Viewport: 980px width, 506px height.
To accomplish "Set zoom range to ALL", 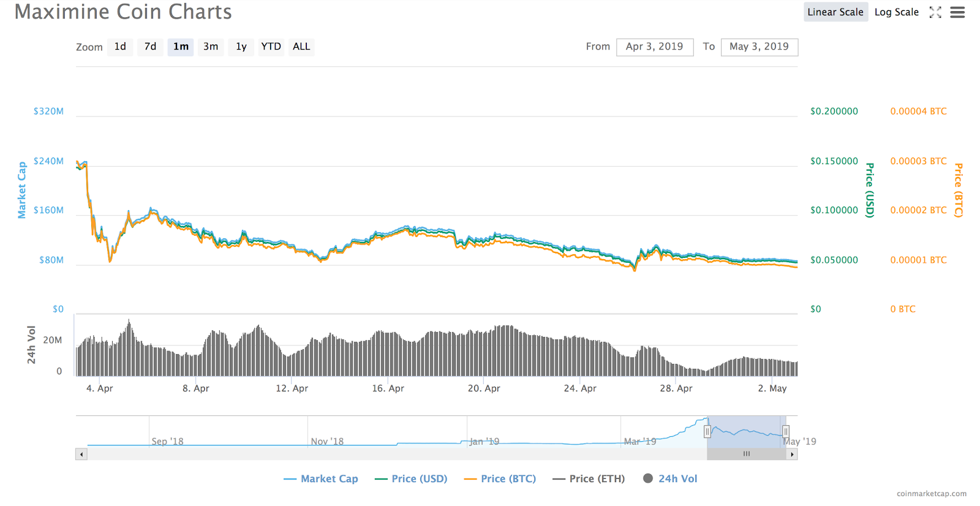I will pos(301,47).
